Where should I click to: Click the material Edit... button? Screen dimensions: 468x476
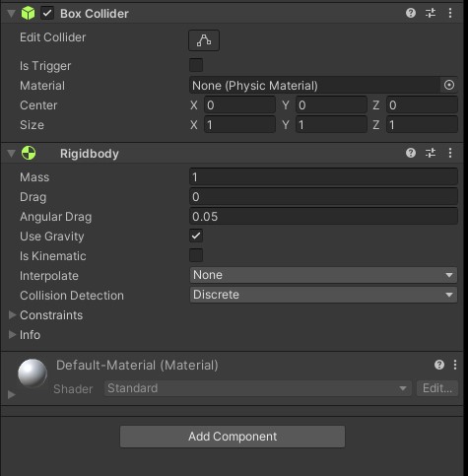coord(437,388)
